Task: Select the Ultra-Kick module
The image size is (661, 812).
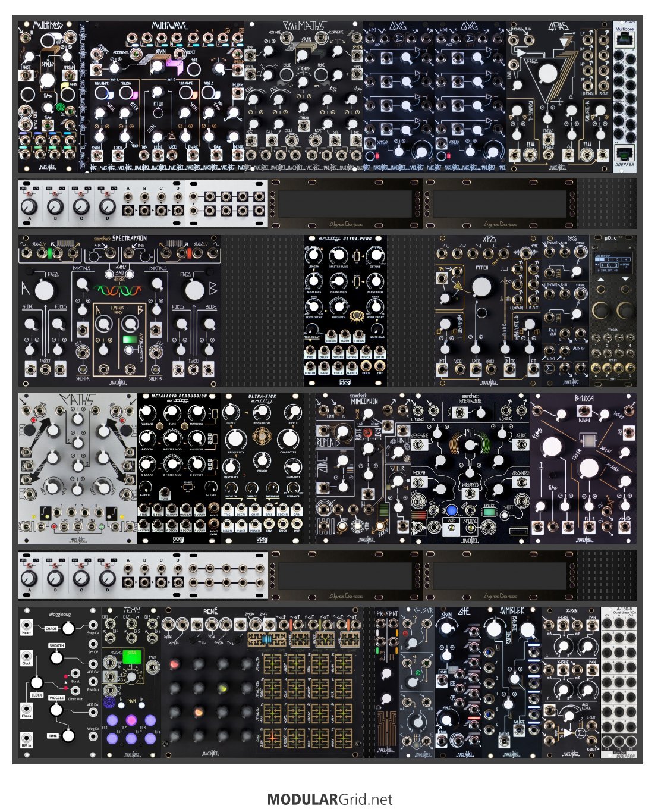Action: [x=262, y=468]
